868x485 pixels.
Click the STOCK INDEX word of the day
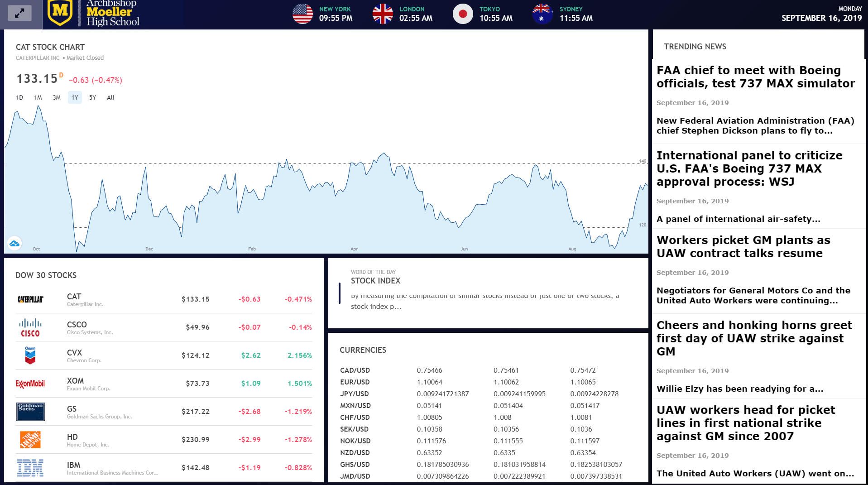[376, 281]
